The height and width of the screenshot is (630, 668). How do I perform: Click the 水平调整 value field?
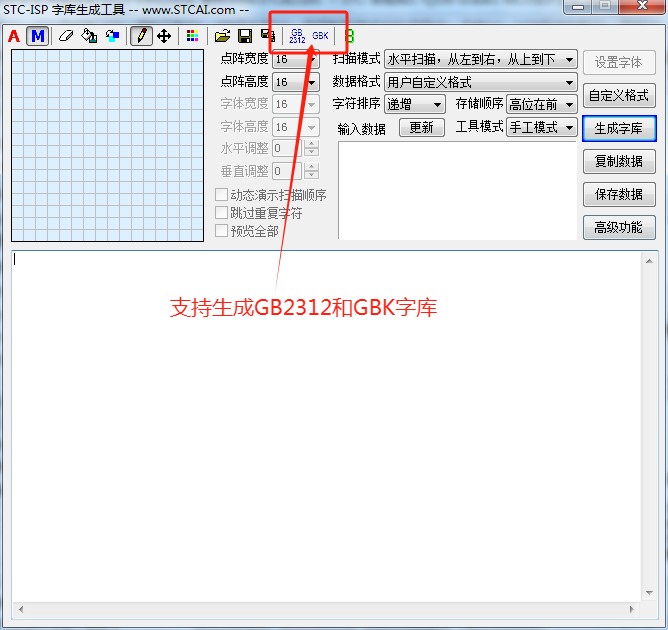click(287, 148)
